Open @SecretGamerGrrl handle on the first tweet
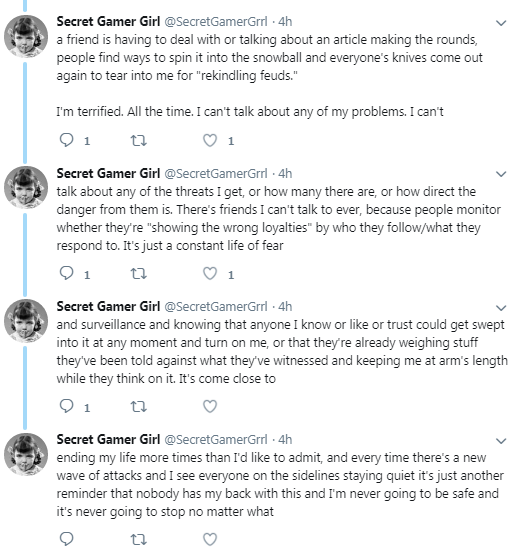517x555 pixels. tap(216, 22)
